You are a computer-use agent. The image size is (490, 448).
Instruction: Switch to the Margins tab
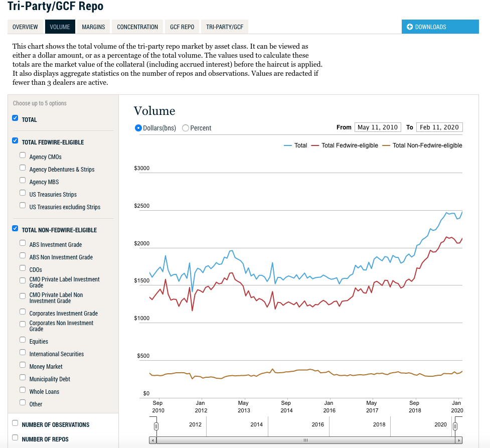[x=93, y=27]
